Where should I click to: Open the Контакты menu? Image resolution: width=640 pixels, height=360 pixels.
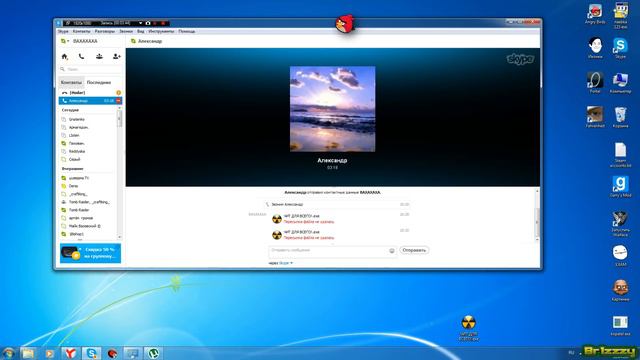pyautogui.click(x=81, y=31)
